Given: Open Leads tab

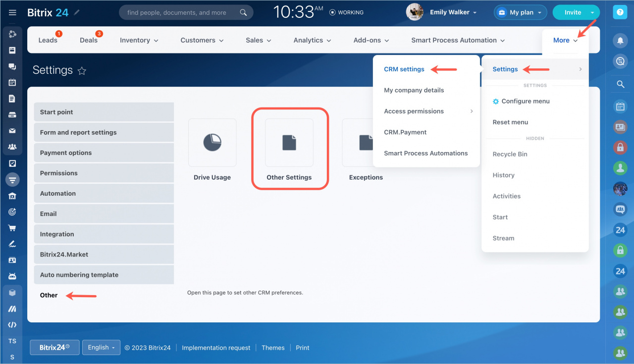Looking at the screenshot, I should [x=48, y=40].
